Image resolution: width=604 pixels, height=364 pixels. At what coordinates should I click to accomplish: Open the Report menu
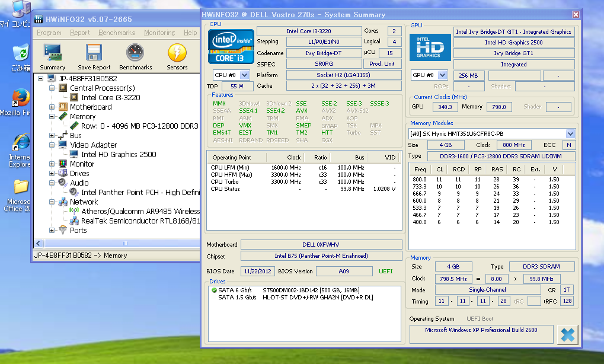coord(80,33)
